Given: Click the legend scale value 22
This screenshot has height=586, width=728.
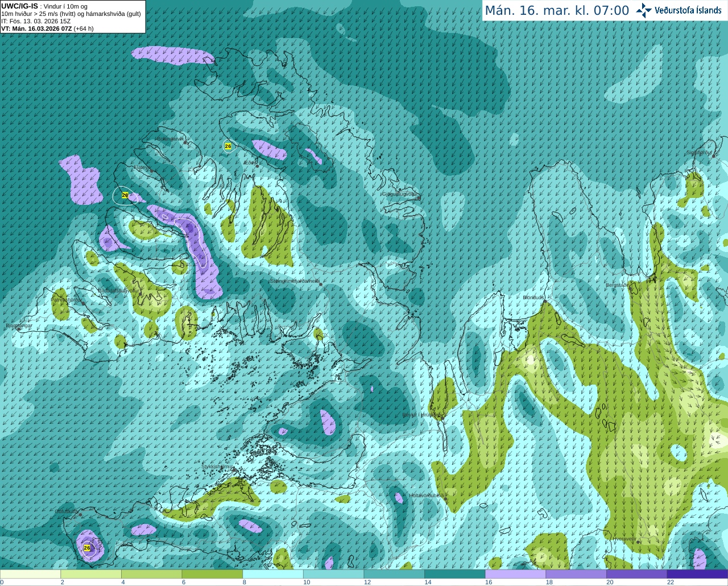Looking at the screenshot, I should coord(671,582).
